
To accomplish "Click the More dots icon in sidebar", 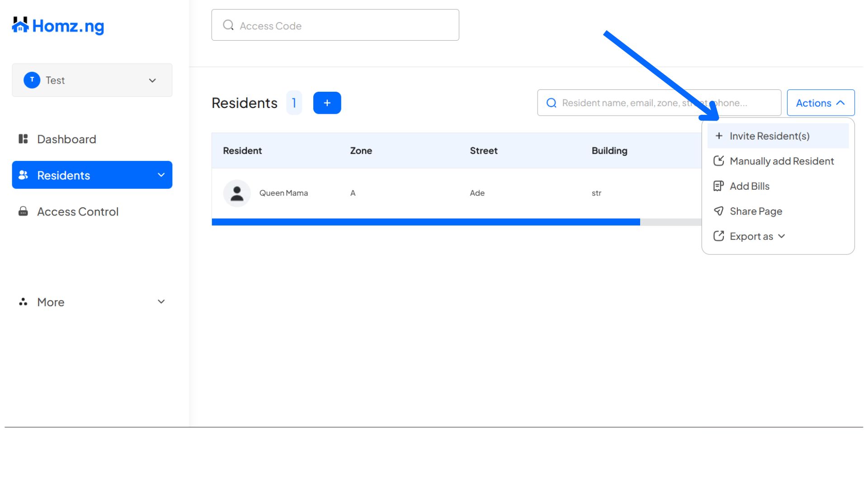I will [23, 302].
